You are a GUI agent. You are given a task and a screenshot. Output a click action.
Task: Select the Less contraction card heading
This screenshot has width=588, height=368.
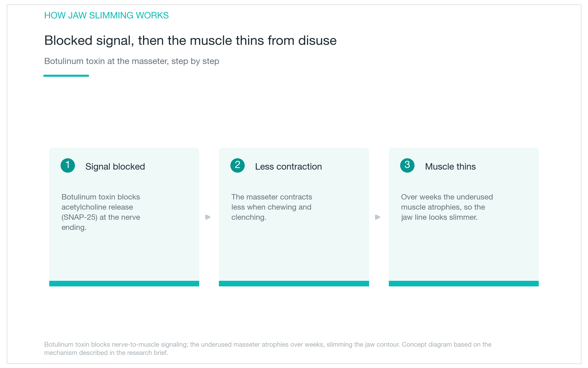pyautogui.click(x=288, y=167)
